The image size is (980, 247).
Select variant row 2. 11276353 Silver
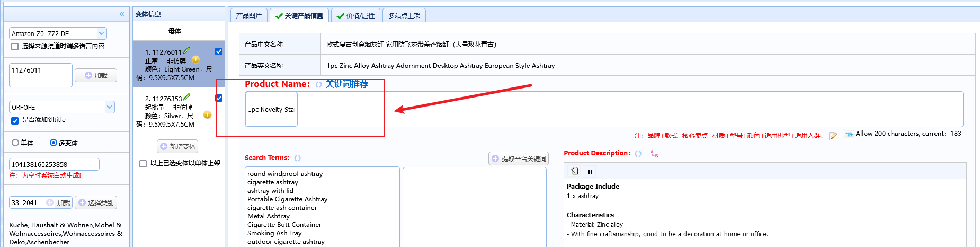[x=179, y=111]
